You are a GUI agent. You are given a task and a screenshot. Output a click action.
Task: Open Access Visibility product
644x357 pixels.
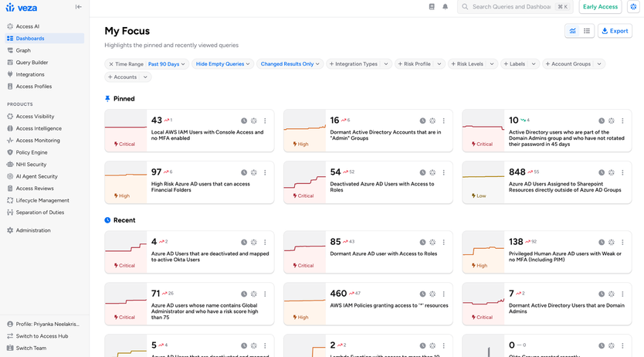pos(44,116)
